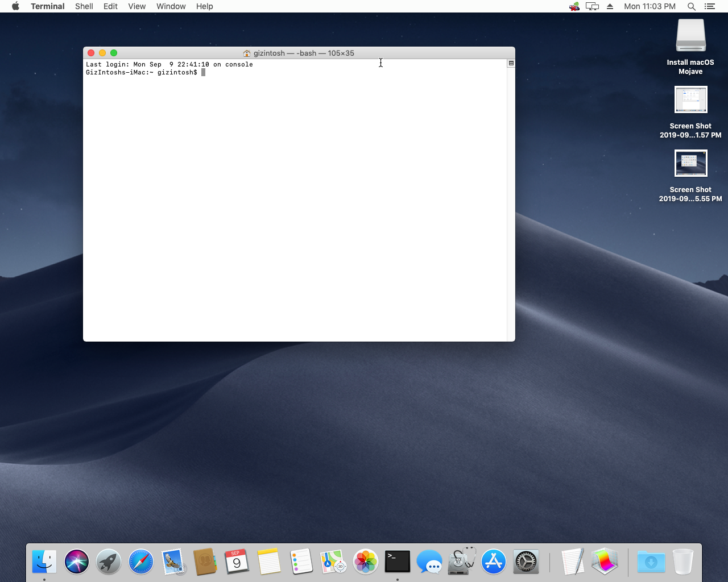Screen dimensions: 728x582
Task: Click the 'Last login' text line
Action: click(x=169, y=64)
